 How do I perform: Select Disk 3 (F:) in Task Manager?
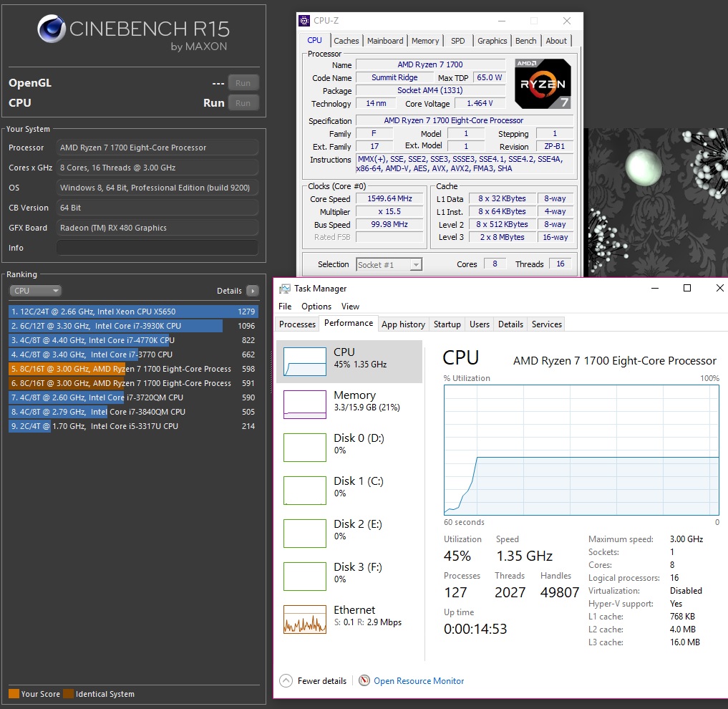349,576
